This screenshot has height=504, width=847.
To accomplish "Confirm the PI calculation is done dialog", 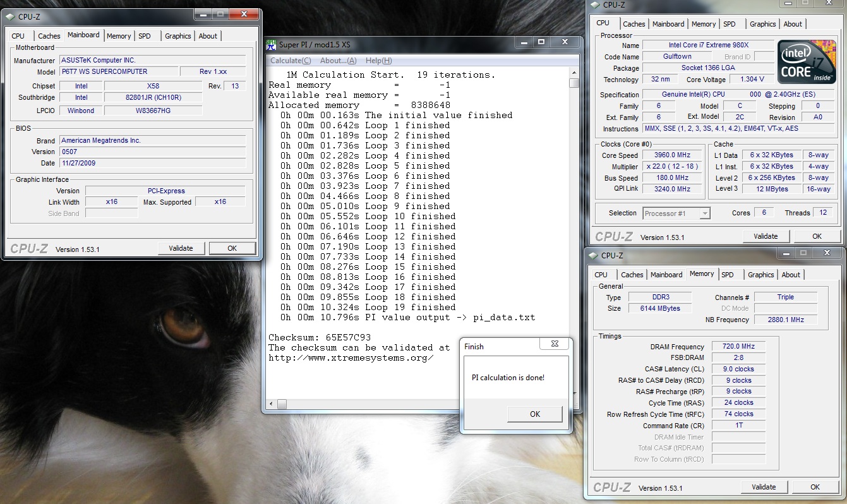I will pos(535,414).
